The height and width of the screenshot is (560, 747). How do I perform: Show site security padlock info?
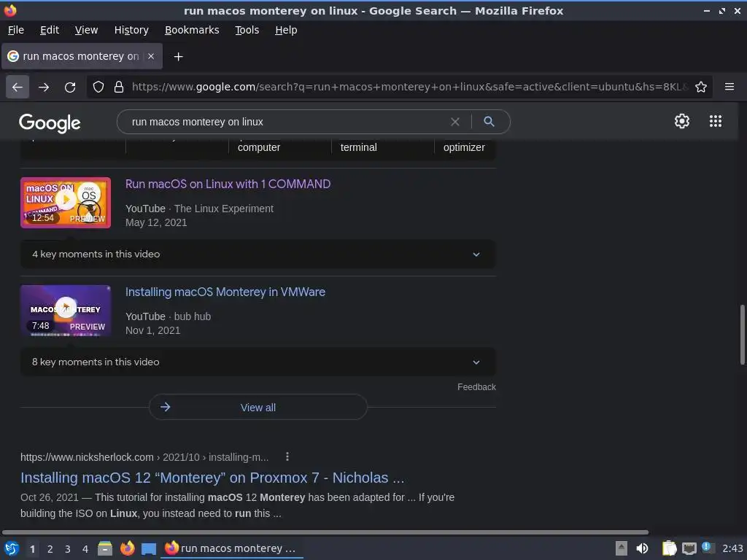(119, 87)
